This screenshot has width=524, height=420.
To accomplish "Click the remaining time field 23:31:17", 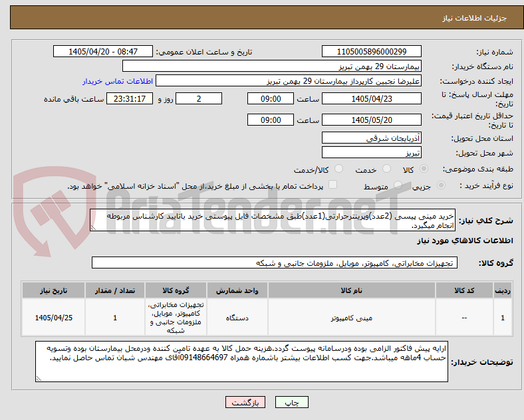I will pos(130,99).
